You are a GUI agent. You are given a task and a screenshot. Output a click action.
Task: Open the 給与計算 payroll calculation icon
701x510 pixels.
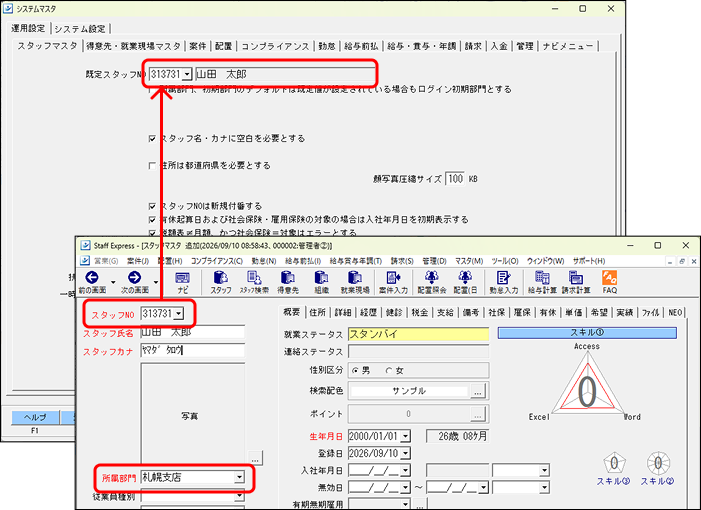click(542, 278)
